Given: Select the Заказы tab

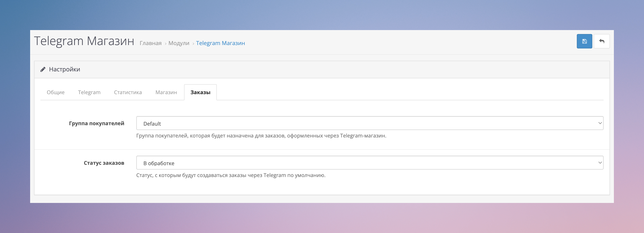Looking at the screenshot, I should 201,92.
